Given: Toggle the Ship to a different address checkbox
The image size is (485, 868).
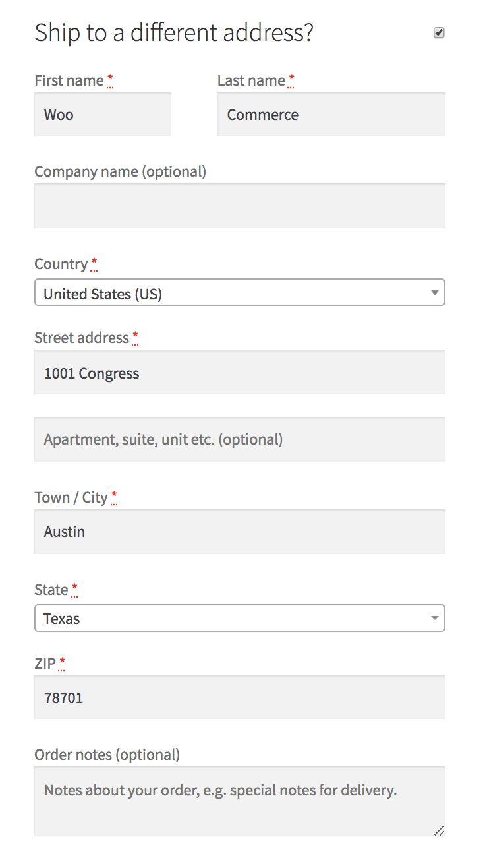Looking at the screenshot, I should 438,32.
